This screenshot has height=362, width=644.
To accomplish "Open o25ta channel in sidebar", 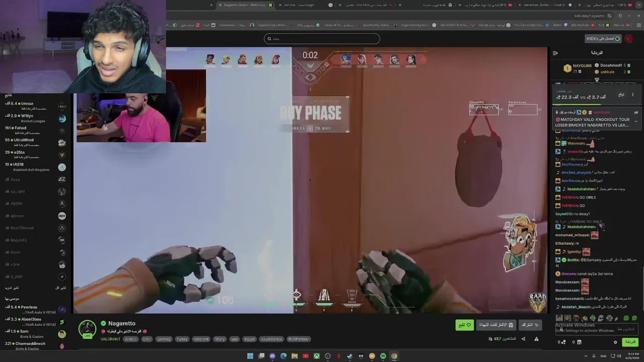I will (x=35, y=154).
